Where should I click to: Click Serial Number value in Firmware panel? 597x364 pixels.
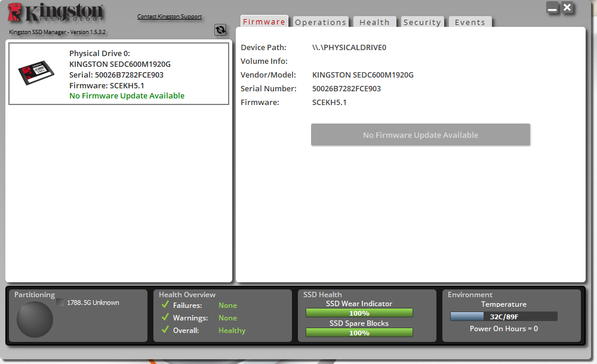(346, 88)
